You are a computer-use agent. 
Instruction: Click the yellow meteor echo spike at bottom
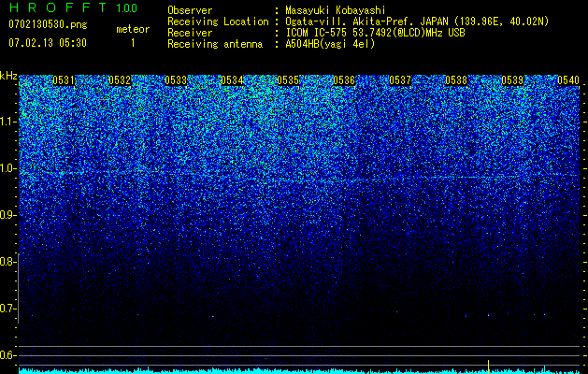[x=488, y=366]
